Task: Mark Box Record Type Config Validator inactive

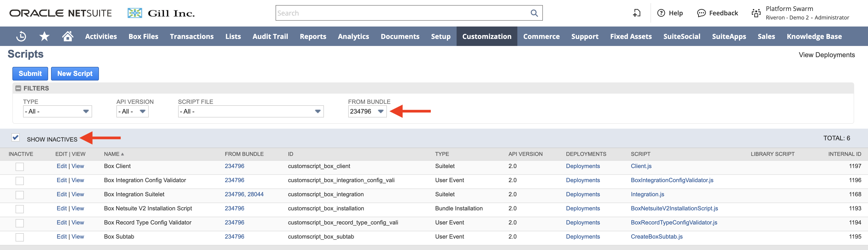Action: tap(20, 223)
